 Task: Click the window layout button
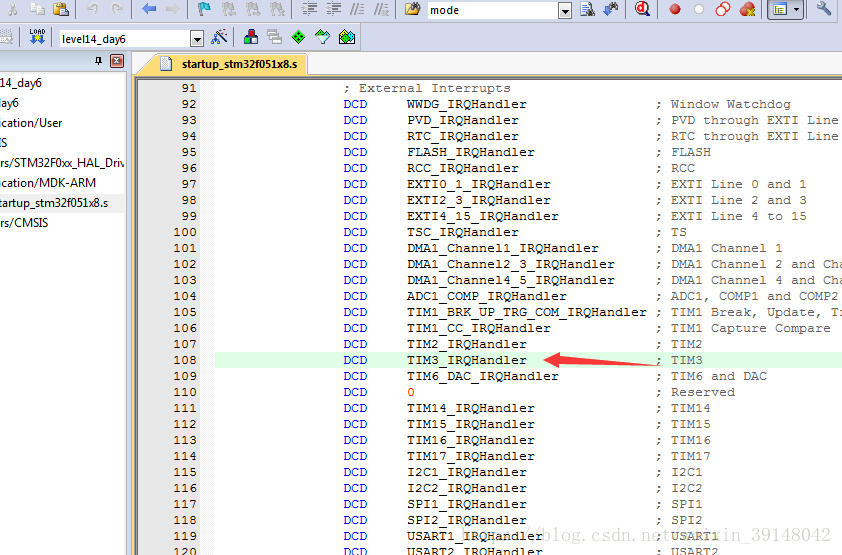pyautogui.click(x=780, y=9)
